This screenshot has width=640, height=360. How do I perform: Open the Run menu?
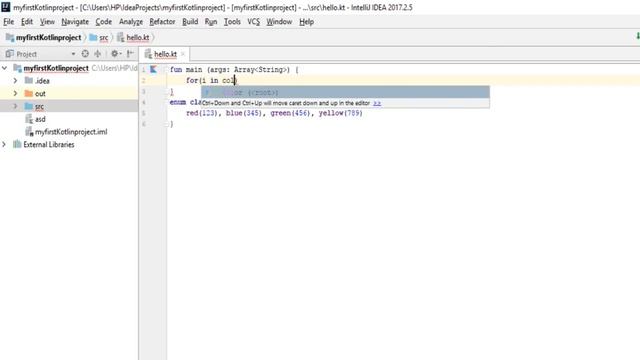click(211, 22)
